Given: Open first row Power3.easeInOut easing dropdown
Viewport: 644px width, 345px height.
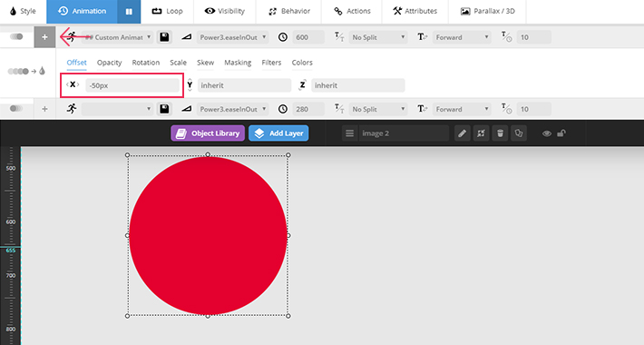Looking at the screenshot, I should (x=232, y=37).
